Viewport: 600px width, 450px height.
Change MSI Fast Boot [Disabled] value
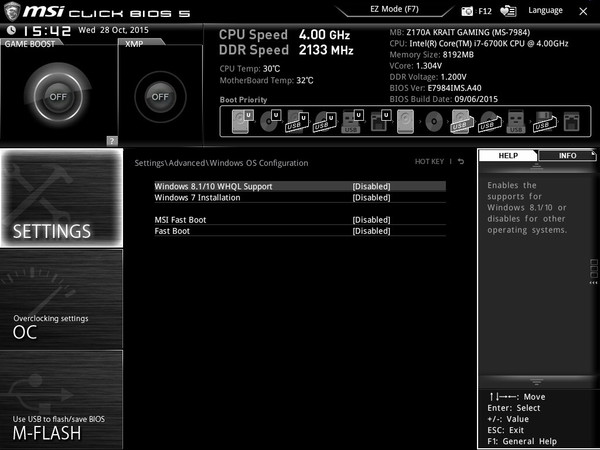(371, 220)
